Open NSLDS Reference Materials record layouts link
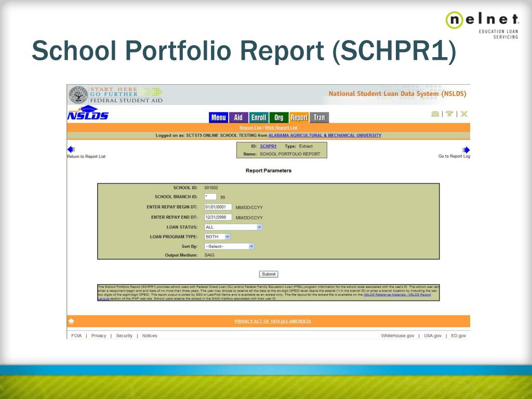 click(x=397, y=295)
